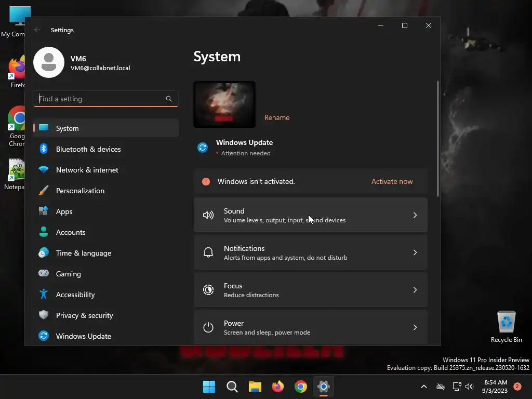Click the Sound speaker icon

(208, 215)
